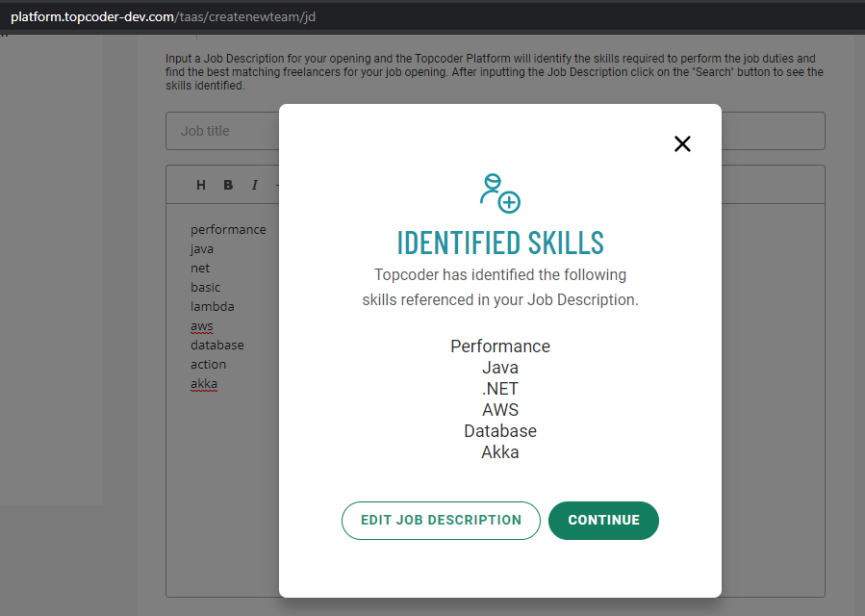Click 'net' line in job description

tap(200, 269)
